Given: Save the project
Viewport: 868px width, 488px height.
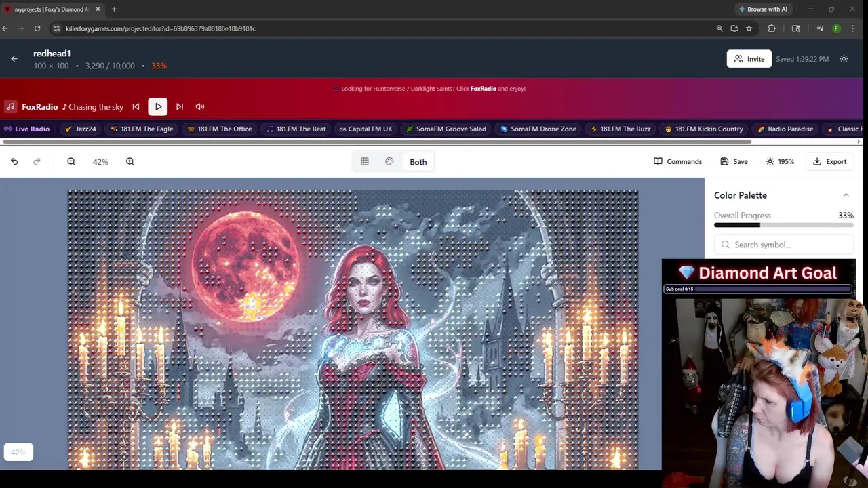Looking at the screenshot, I should pos(734,161).
